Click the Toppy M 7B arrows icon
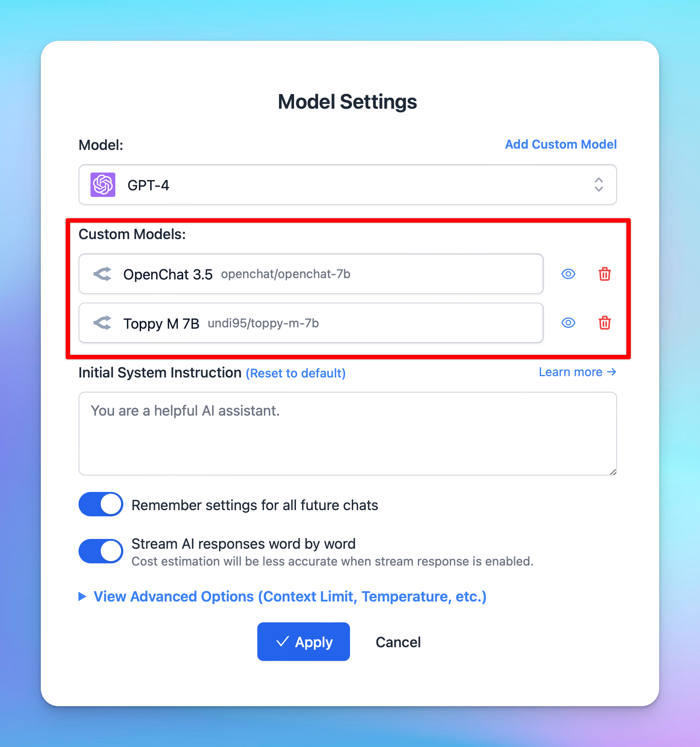The image size is (700, 747). point(102,323)
